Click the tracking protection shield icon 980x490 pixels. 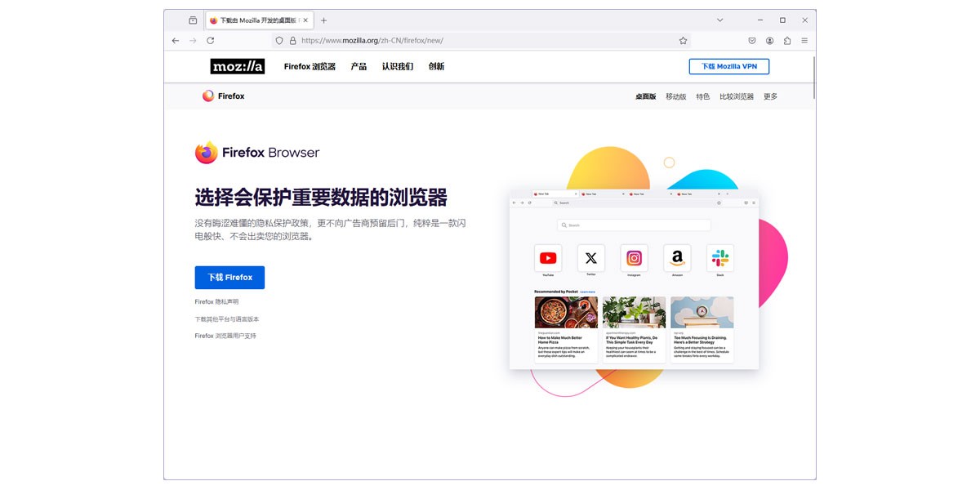point(279,40)
